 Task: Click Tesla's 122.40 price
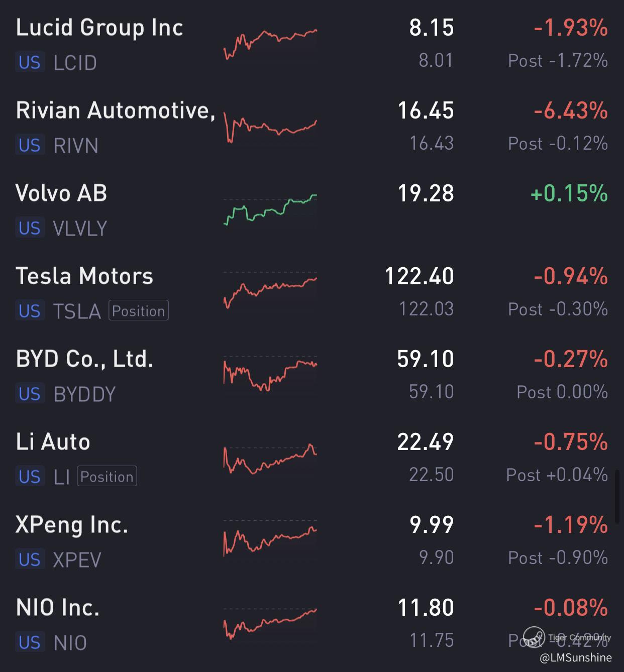(x=419, y=276)
